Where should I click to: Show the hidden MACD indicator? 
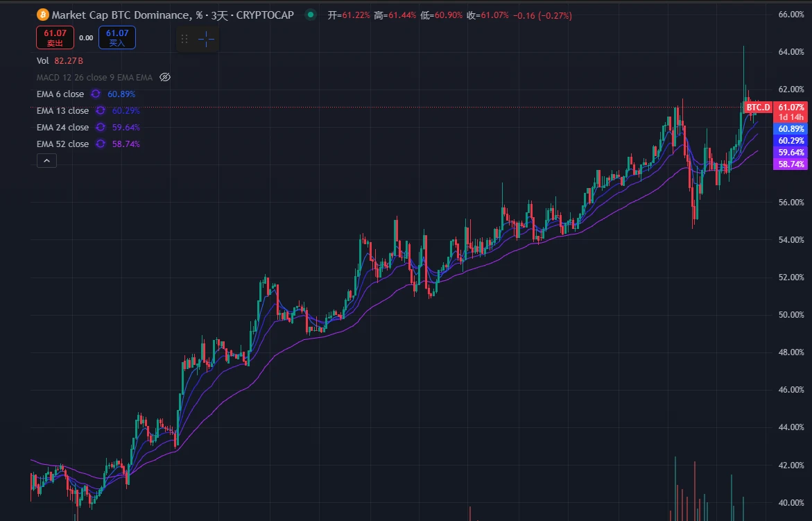point(165,78)
